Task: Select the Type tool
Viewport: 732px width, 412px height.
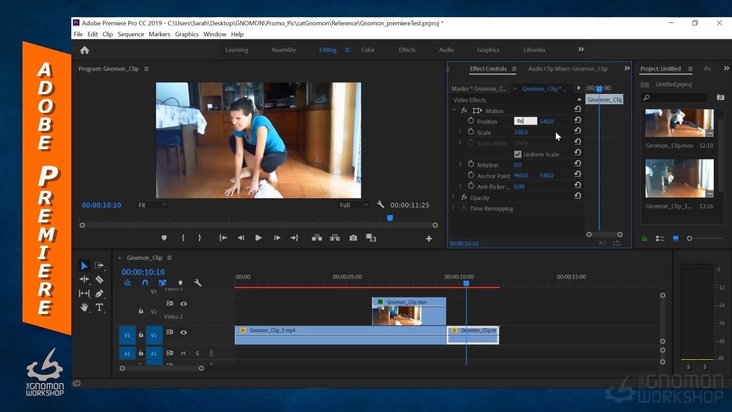Action: [100, 308]
